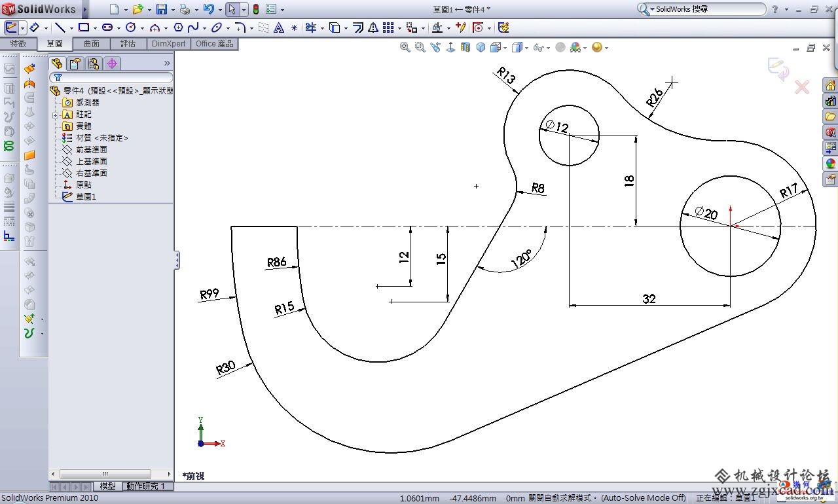
Task: Cancel the sketch with red X
Action: (802, 87)
